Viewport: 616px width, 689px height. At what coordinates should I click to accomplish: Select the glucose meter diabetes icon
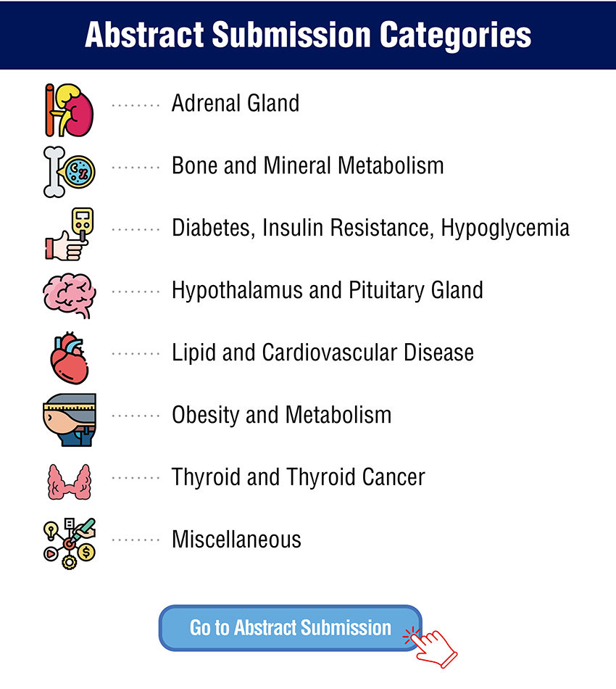70,234
